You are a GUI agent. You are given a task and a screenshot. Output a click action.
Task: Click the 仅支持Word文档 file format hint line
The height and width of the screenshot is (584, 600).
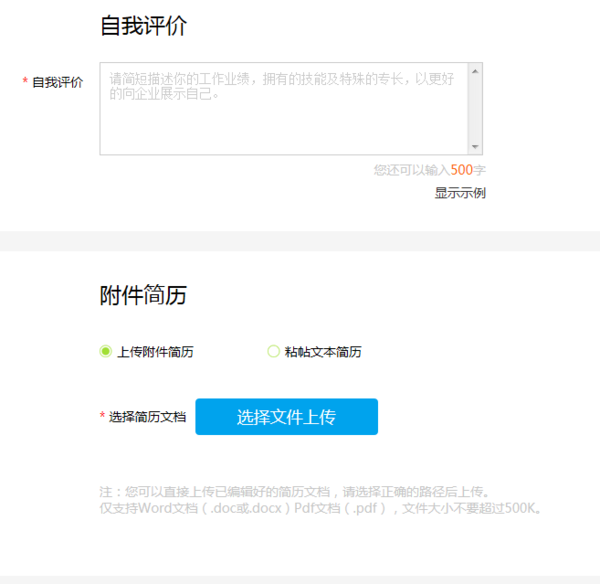click(x=321, y=508)
